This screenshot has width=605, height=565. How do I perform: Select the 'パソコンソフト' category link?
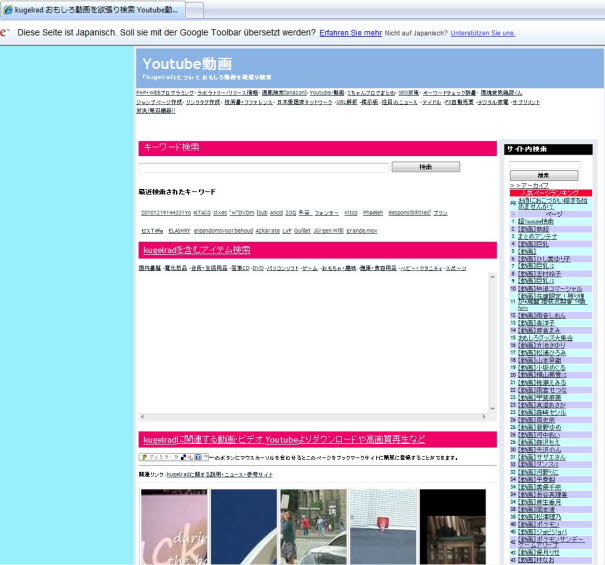point(283,268)
